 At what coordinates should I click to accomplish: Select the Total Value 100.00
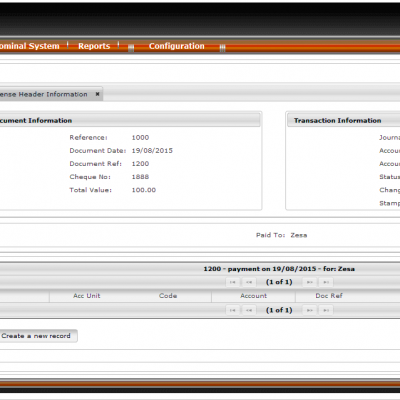(144, 190)
